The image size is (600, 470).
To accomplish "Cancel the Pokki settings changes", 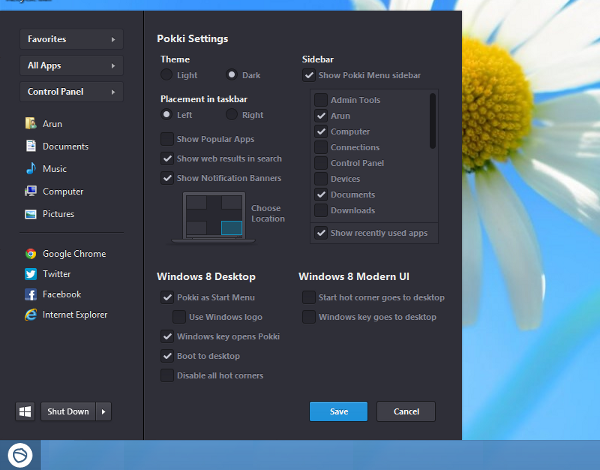I will point(406,411).
